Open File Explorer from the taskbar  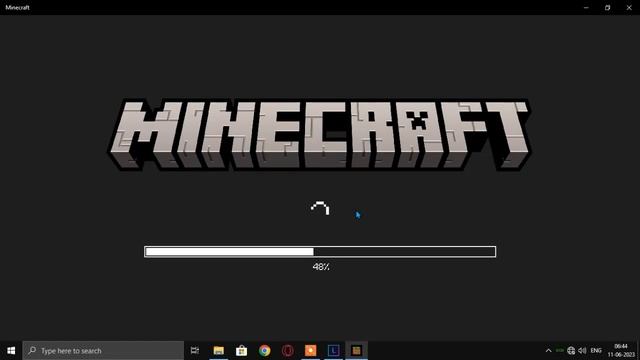pos(219,351)
